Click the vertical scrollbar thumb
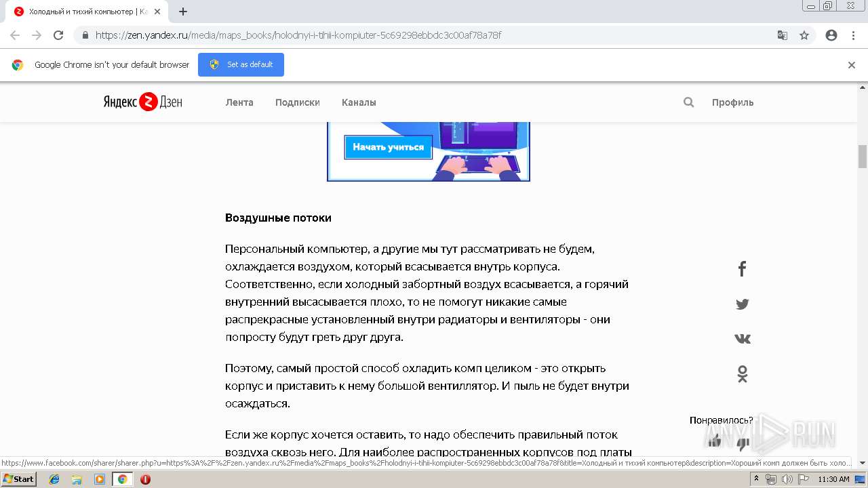Screen dimensions: 868x488 coord(863,157)
